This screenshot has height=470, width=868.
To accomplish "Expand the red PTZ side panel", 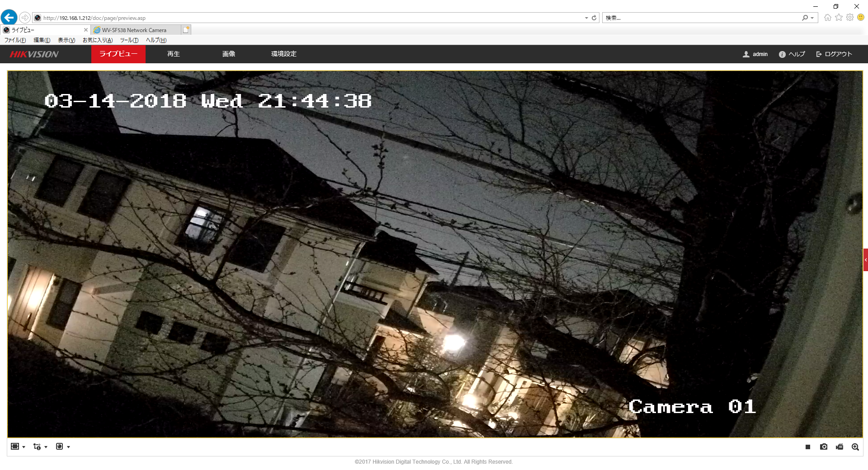I will click(865, 260).
